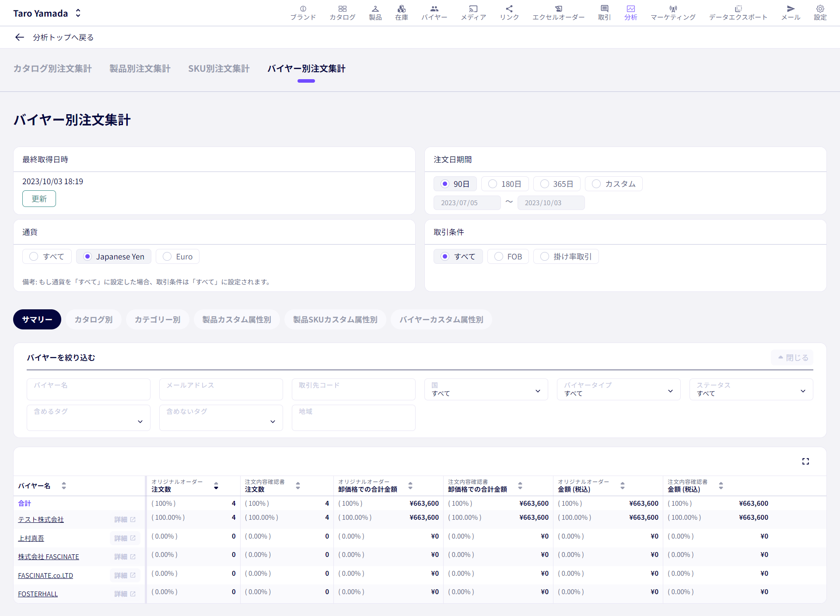Viewport: 840px width, 616px height.
Task: Open the 国 country dropdown
Action: [x=486, y=389]
